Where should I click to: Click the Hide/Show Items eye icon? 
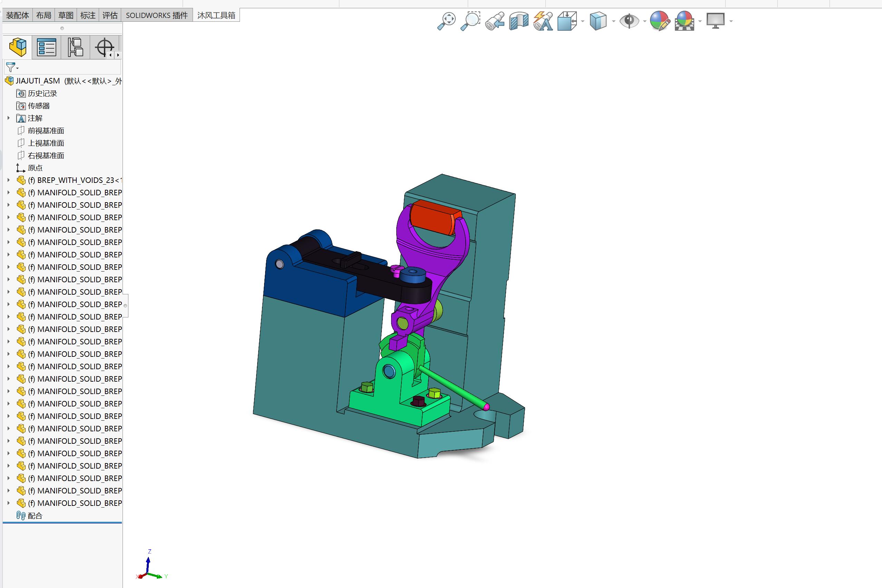click(629, 21)
